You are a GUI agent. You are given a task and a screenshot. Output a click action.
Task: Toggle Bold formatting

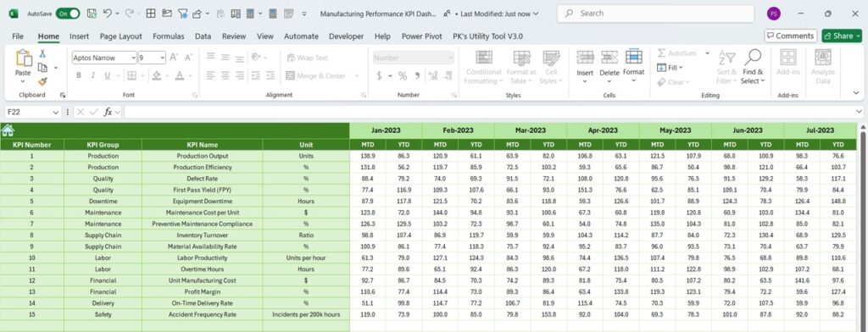point(79,76)
